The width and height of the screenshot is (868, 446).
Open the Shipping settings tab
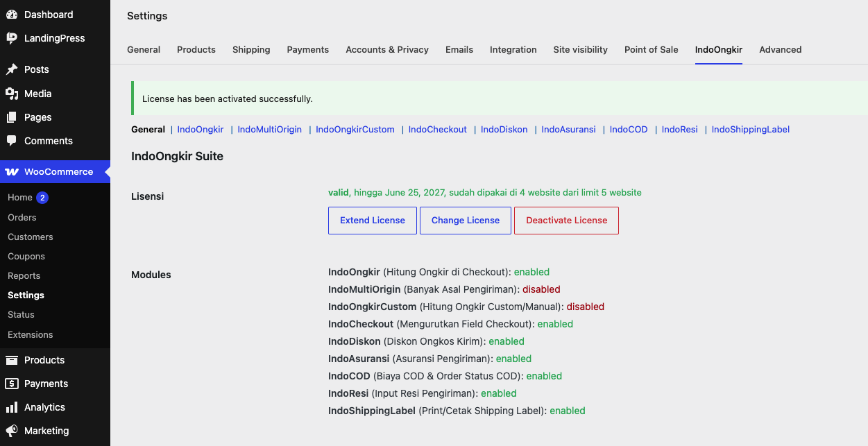(251, 49)
